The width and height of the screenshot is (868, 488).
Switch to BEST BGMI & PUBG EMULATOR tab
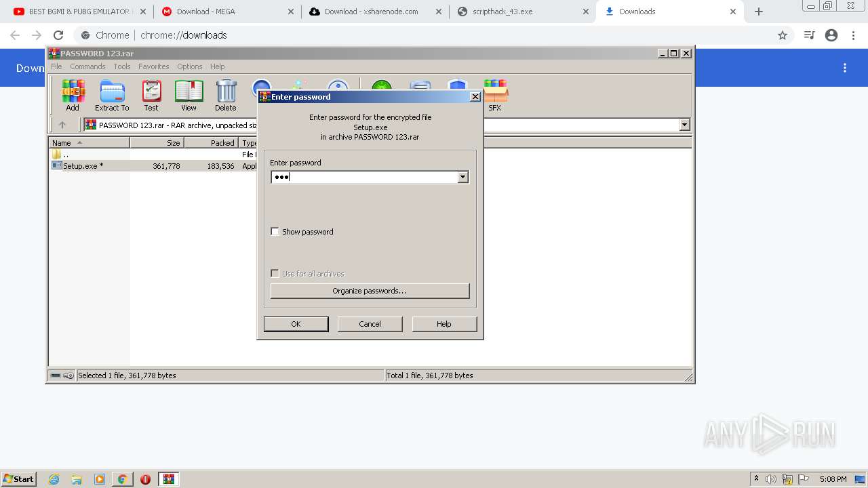[78, 12]
